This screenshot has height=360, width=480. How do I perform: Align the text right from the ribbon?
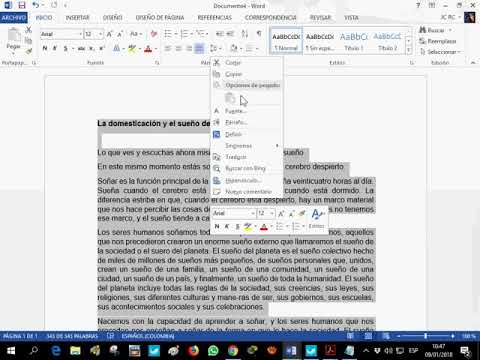pos(189,49)
